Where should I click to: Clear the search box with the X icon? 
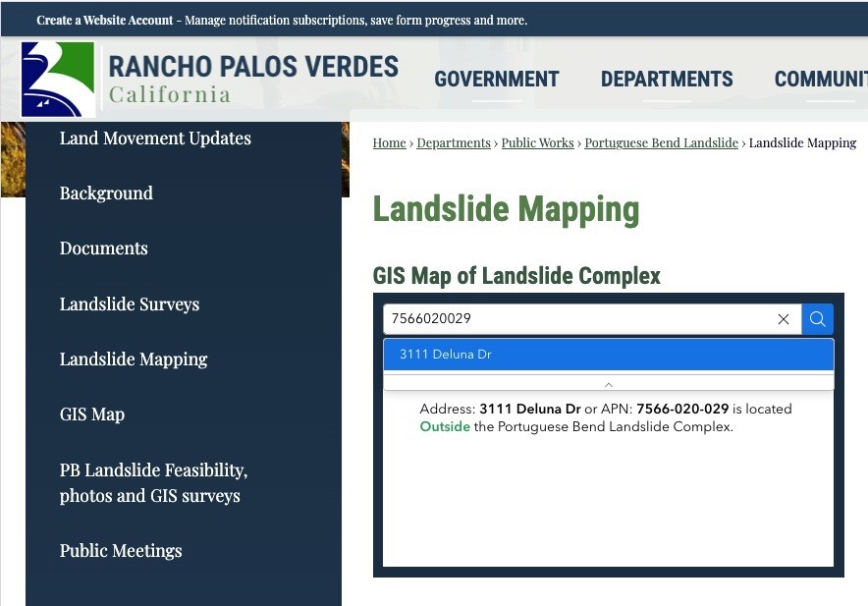784,319
